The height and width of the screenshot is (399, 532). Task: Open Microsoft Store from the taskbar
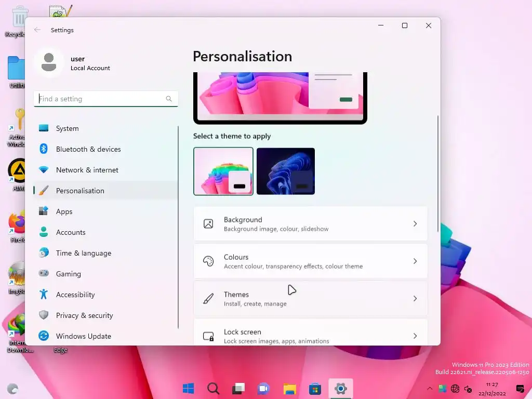pyautogui.click(x=315, y=389)
